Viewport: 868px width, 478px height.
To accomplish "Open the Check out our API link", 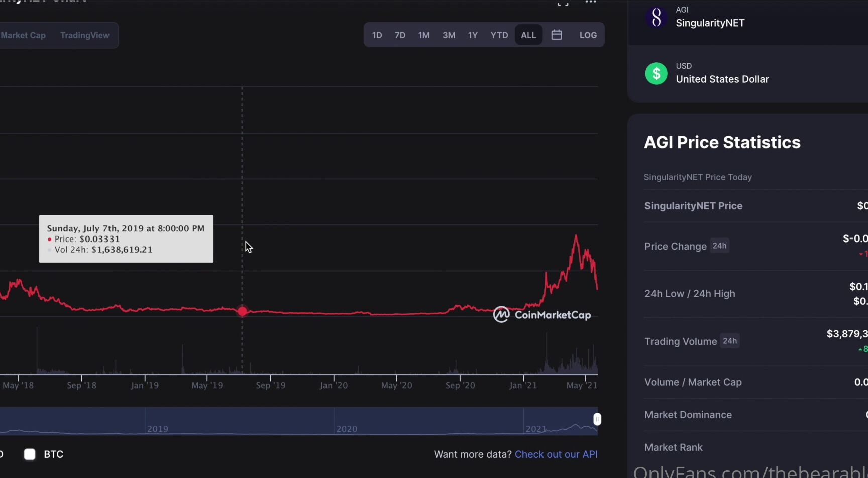I will [x=556, y=454].
